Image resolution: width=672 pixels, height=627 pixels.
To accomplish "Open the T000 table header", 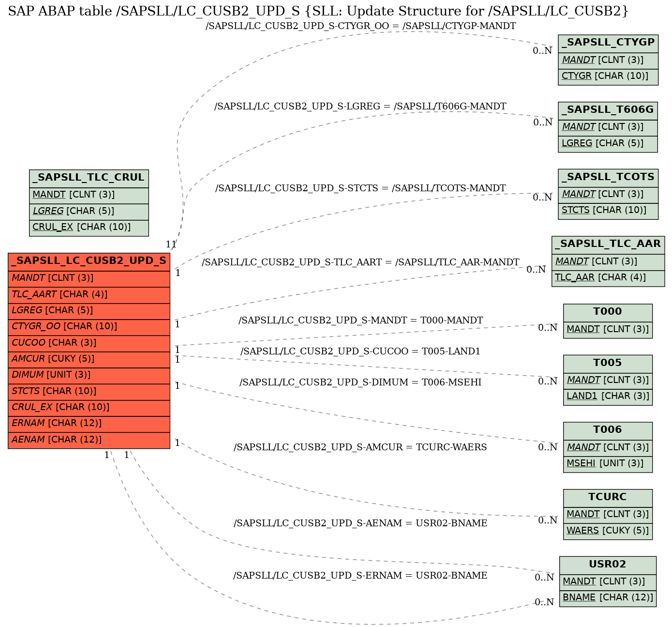I will [x=608, y=312].
